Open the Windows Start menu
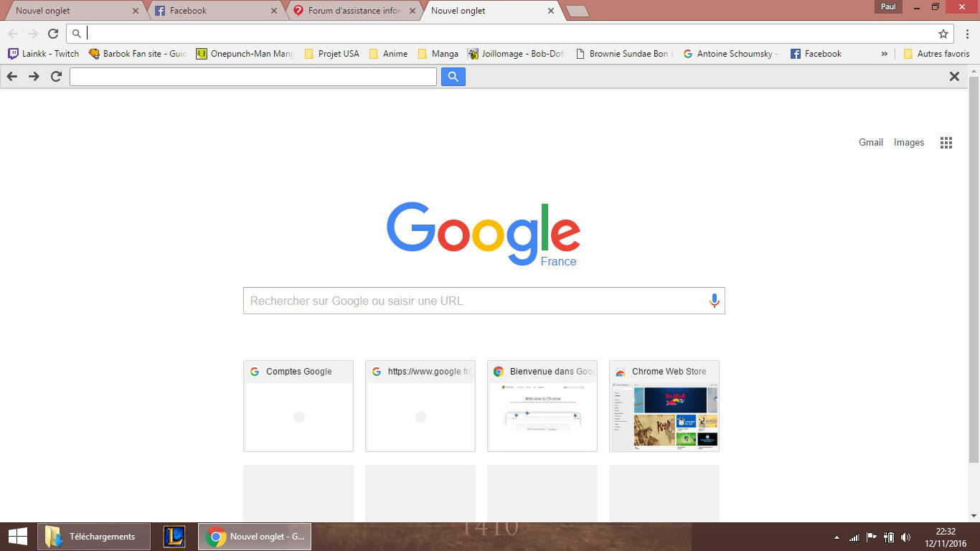980x551 pixels. tap(18, 537)
